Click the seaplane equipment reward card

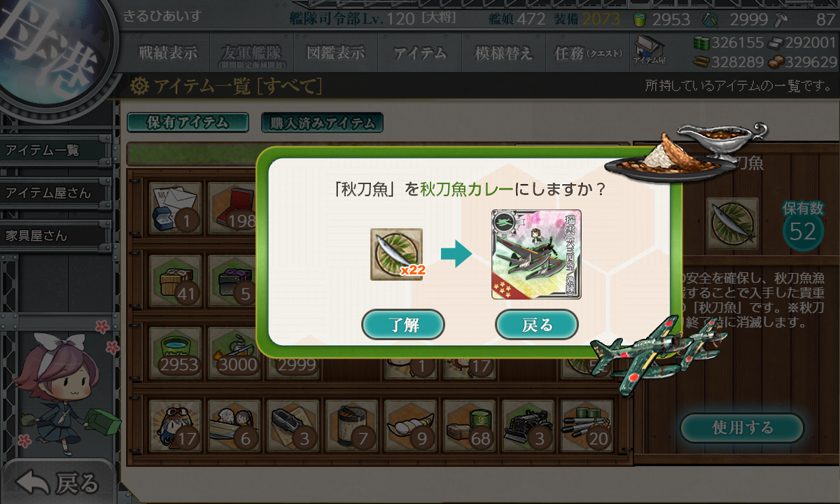coord(537,255)
